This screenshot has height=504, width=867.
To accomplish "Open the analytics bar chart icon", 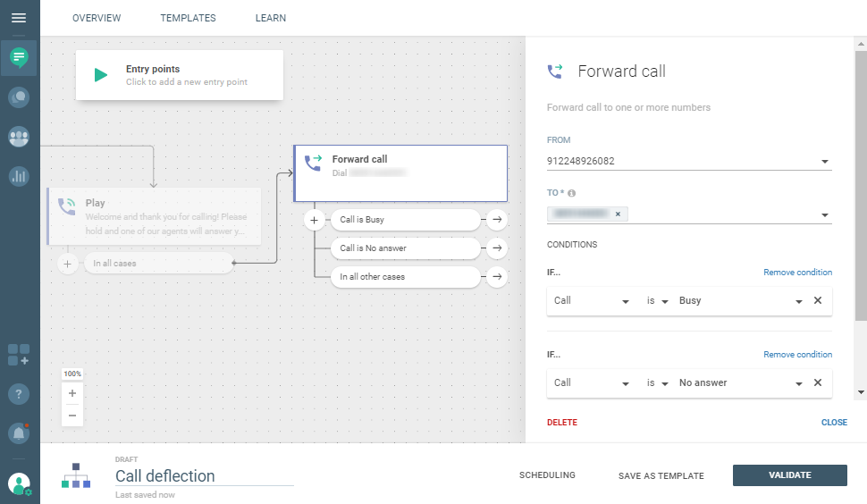I will click(19, 176).
